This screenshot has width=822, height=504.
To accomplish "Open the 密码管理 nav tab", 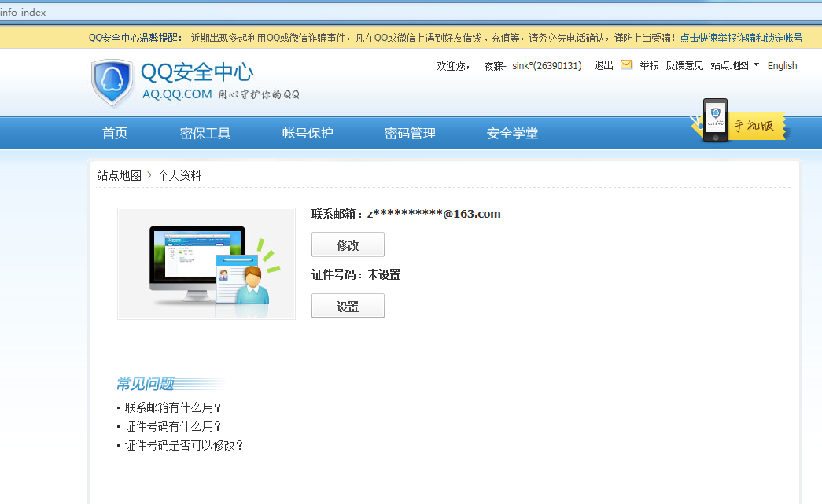I will click(x=410, y=133).
